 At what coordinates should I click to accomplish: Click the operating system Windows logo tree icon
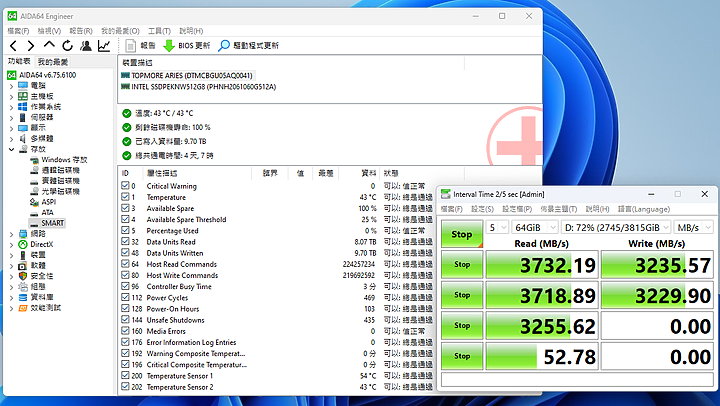coord(23,107)
